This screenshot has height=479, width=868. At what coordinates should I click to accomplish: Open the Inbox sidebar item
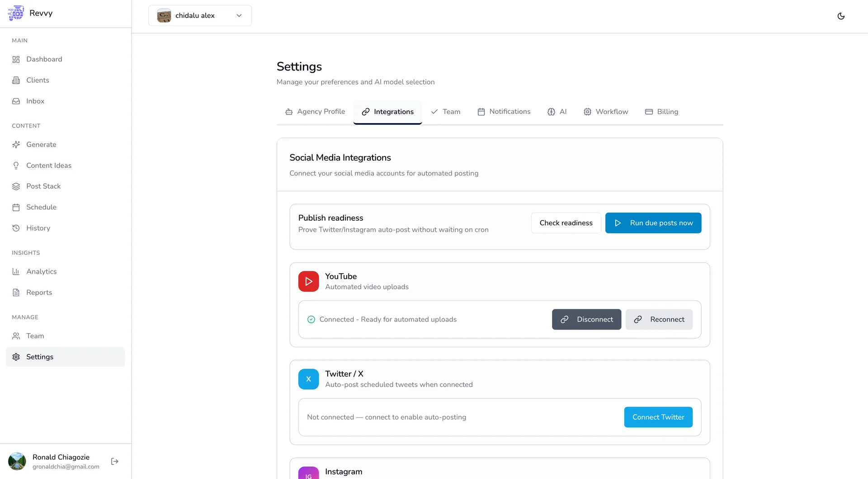[65, 101]
